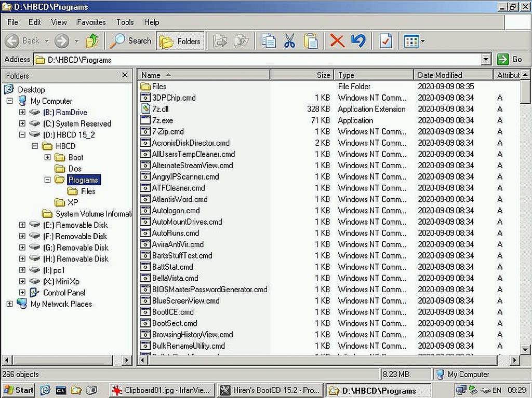Click the Cut scissors icon
The width and height of the screenshot is (532, 398).
tap(289, 41)
